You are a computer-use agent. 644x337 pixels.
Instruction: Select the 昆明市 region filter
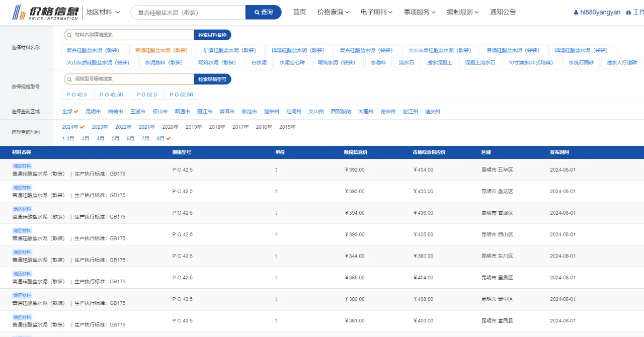93,111
